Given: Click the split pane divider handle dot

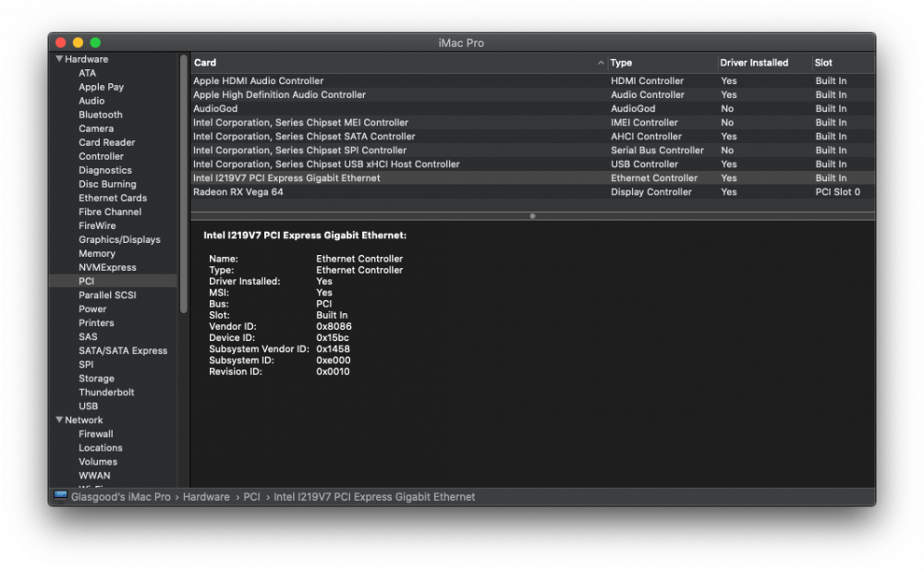Looking at the screenshot, I should (532, 216).
